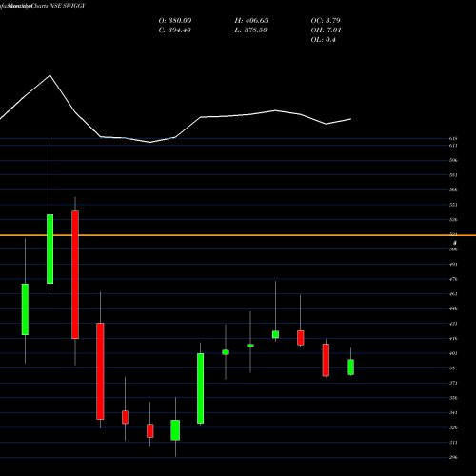Click the 618 price axis label
Screen dimensions: 476x476
tap(453, 139)
